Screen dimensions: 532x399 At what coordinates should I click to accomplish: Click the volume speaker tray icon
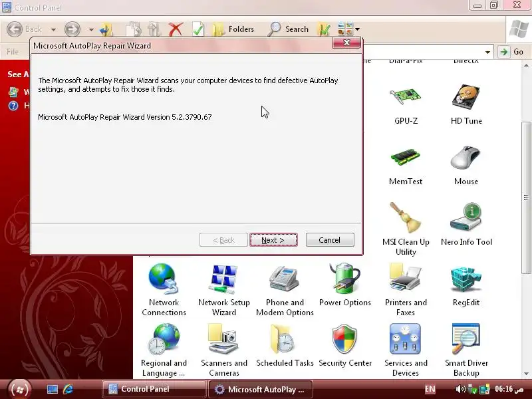point(460,389)
